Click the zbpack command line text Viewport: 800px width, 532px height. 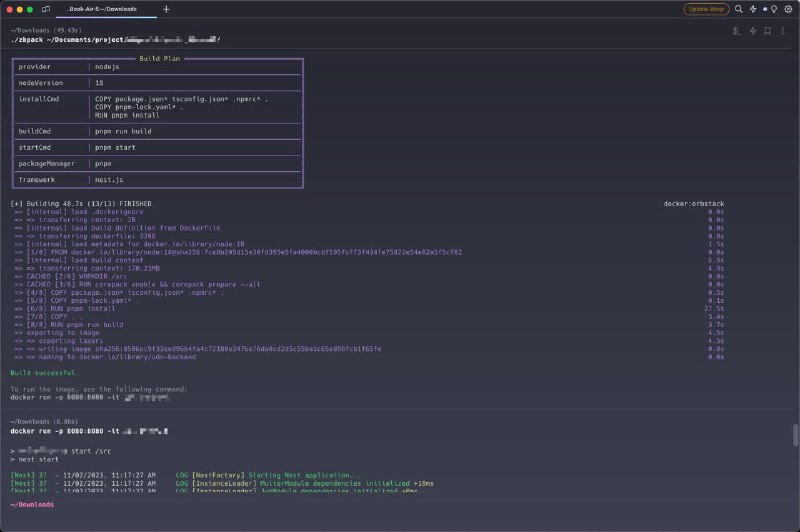(115, 40)
